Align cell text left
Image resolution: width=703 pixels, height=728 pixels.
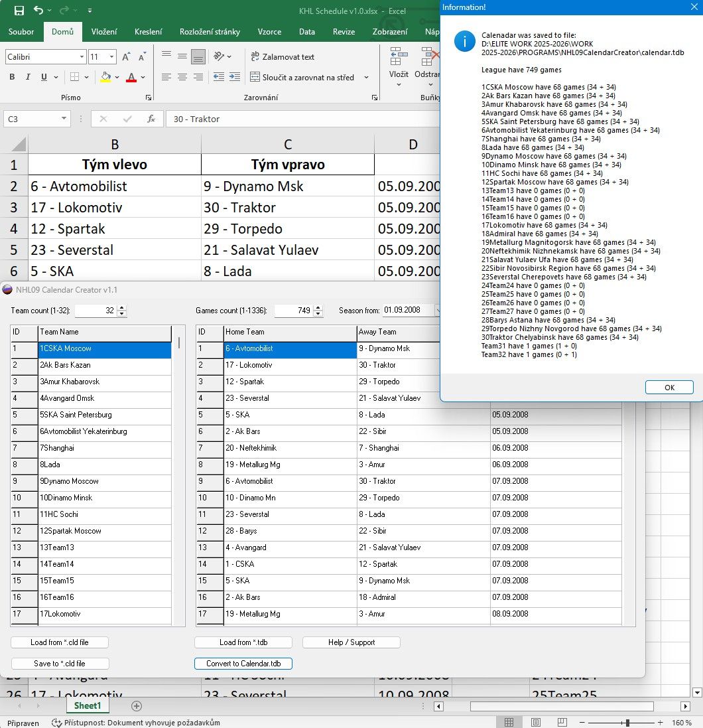[166, 77]
